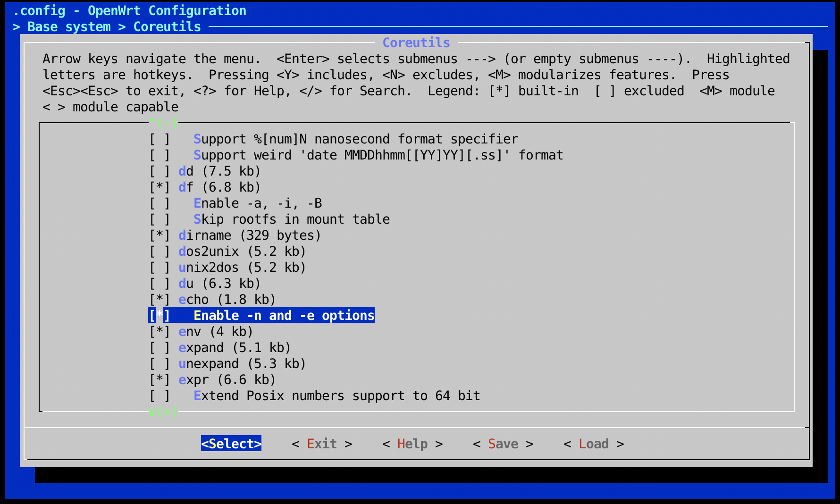
Task: Click the 'Coreutils' dialog title
Action: pyautogui.click(x=416, y=43)
